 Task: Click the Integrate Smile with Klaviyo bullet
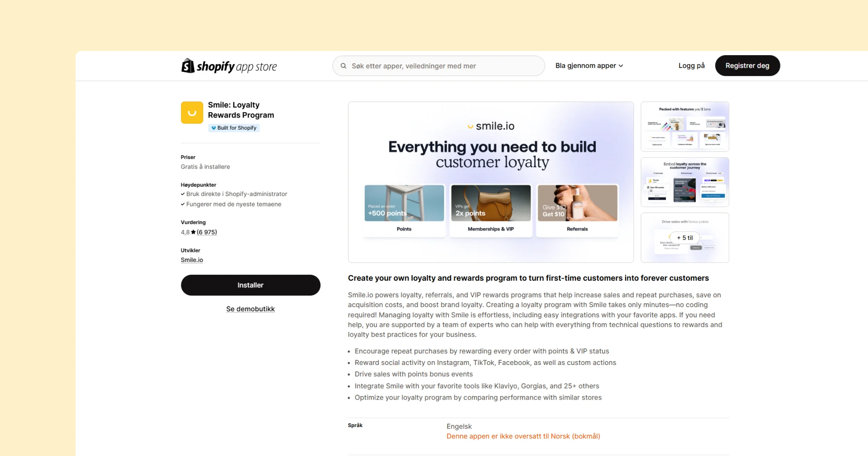[x=477, y=386]
